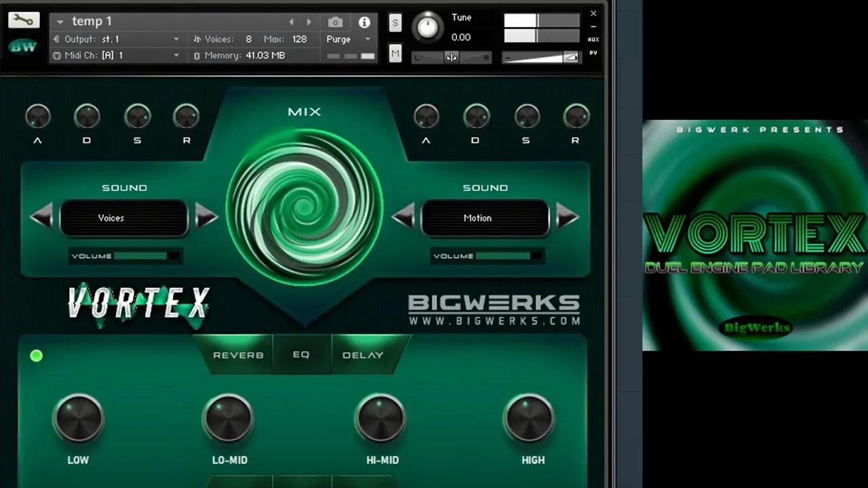Open the Midi Ch dropdown
The width and height of the screenshot is (868, 488).
pos(117,56)
